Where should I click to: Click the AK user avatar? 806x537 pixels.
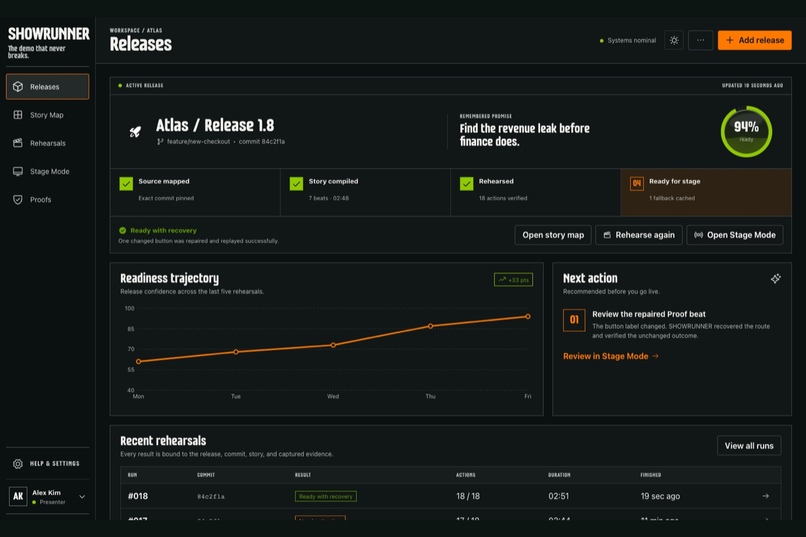pos(18,496)
